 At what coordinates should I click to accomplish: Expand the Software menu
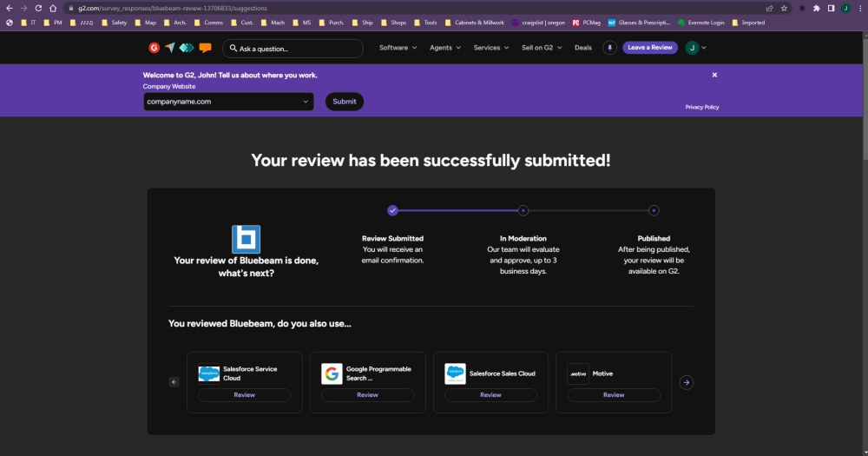pyautogui.click(x=398, y=48)
